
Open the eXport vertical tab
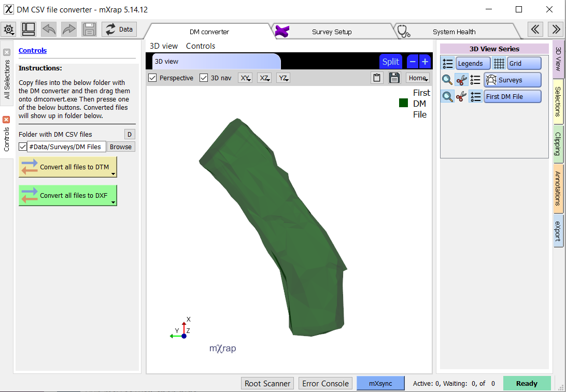click(558, 231)
